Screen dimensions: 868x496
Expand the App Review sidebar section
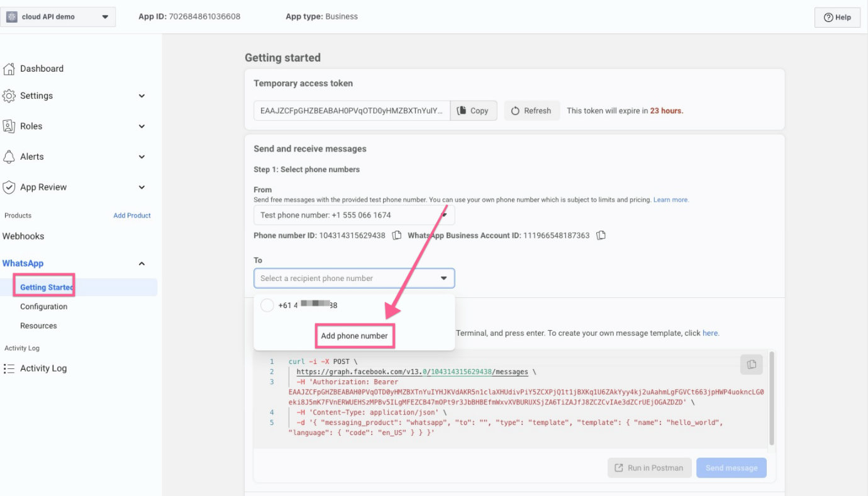click(x=142, y=187)
